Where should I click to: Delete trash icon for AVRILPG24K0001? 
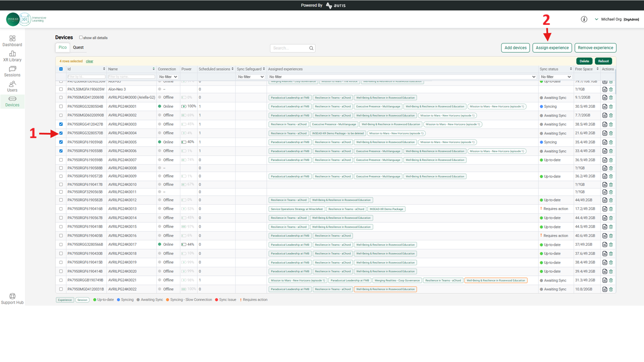(x=611, y=106)
